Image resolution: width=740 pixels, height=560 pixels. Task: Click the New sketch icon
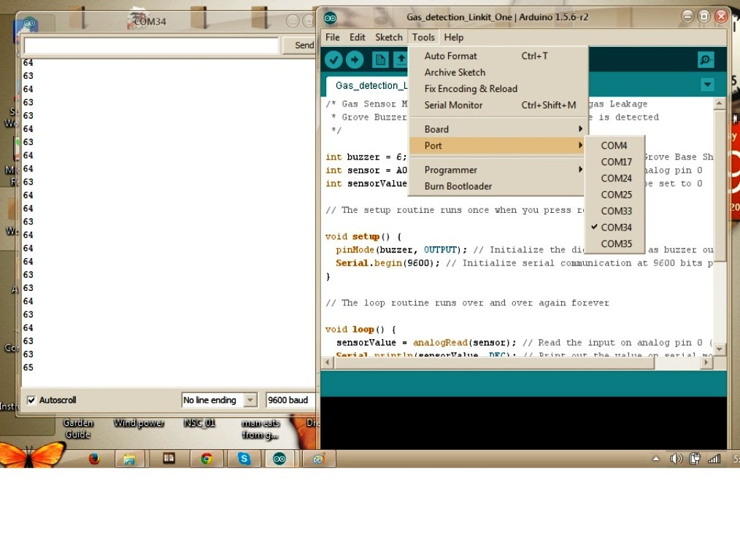[x=379, y=60]
